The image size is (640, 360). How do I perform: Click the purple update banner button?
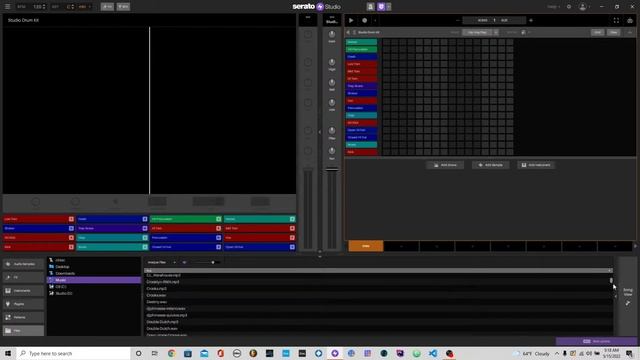click(x=596, y=341)
